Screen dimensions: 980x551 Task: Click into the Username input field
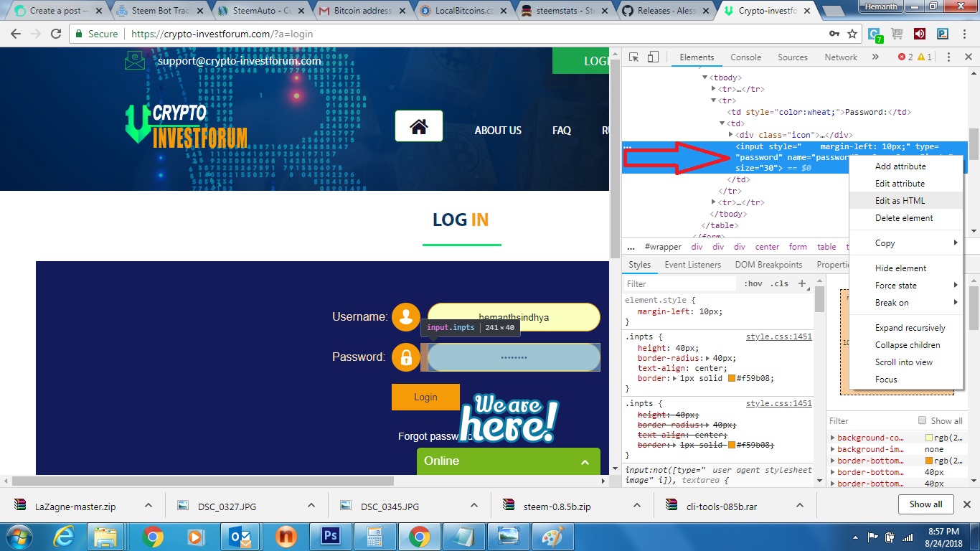[x=514, y=317]
